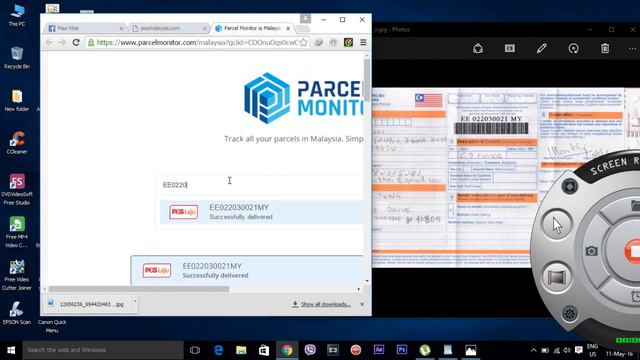640x360 pixels.
Task: Go back in Chrome
Action: click(49, 42)
